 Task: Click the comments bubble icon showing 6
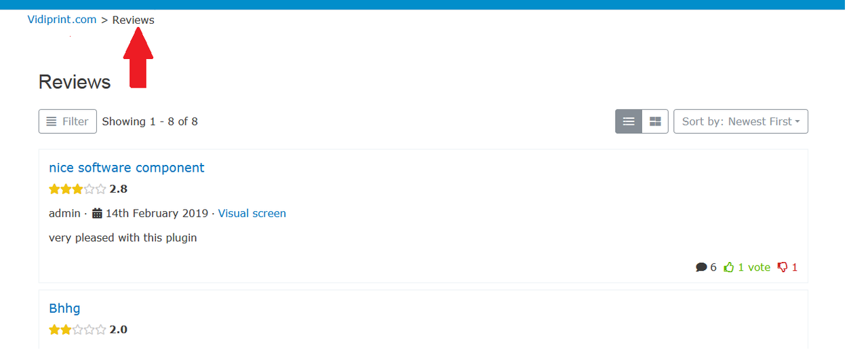701,267
